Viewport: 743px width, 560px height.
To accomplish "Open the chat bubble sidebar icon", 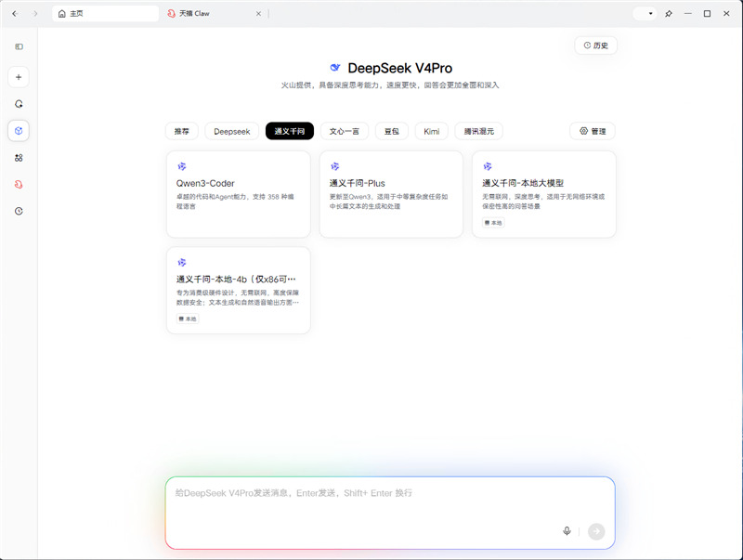I will coord(19,104).
